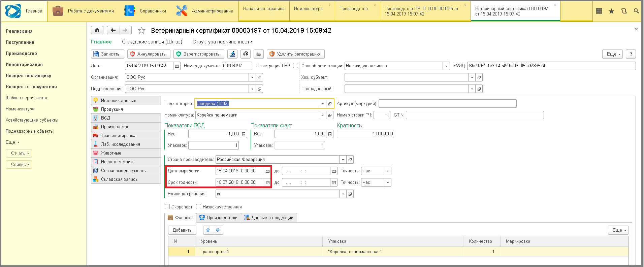Screen dimensions: 644x267
Task: Enable Низкокачественная checkbox
Action: tap(198, 206)
